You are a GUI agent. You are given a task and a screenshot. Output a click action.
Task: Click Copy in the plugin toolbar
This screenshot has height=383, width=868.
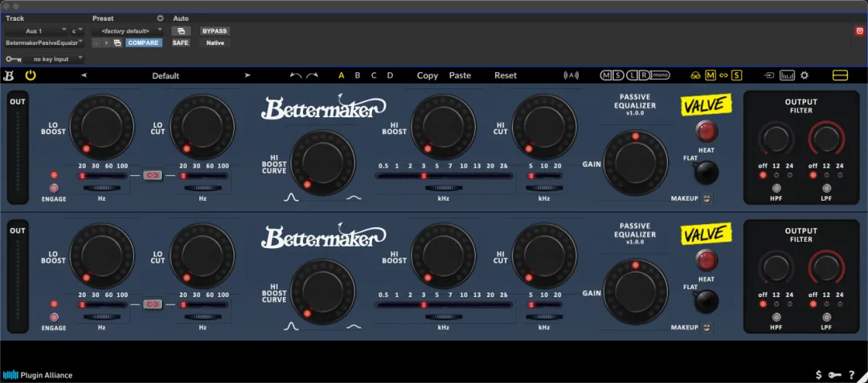(x=428, y=75)
